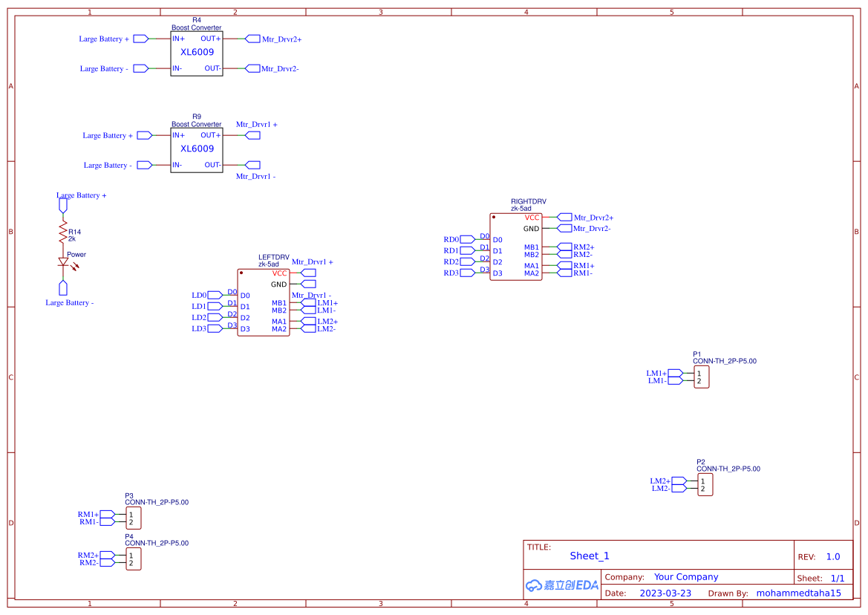The width and height of the screenshot is (868, 615).
Task: Click the LM2- label beside the LEFTDRV chip
Action: pos(327,329)
